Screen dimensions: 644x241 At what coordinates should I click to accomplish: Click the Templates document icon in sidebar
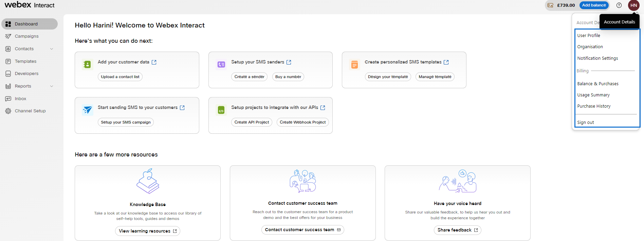click(x=8, y=61)
